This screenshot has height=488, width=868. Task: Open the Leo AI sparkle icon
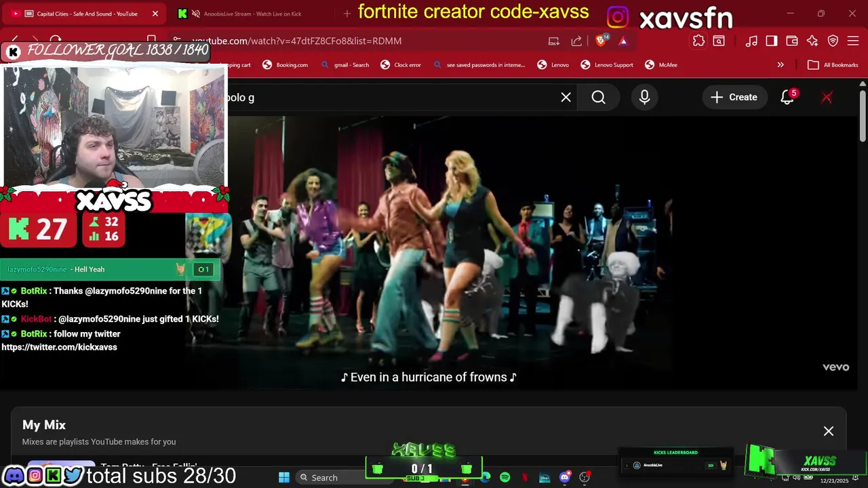click(812, 41)
